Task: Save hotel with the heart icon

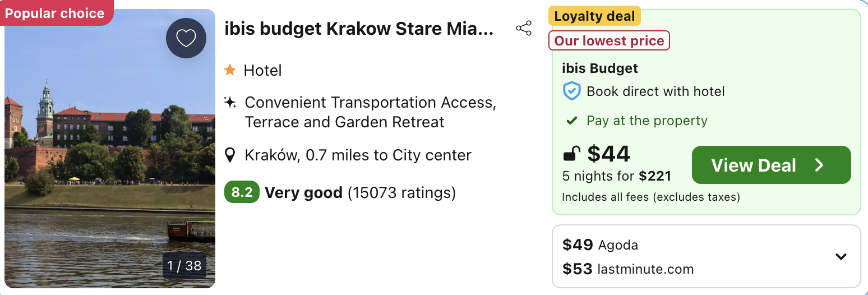Action: pos(186,38)
